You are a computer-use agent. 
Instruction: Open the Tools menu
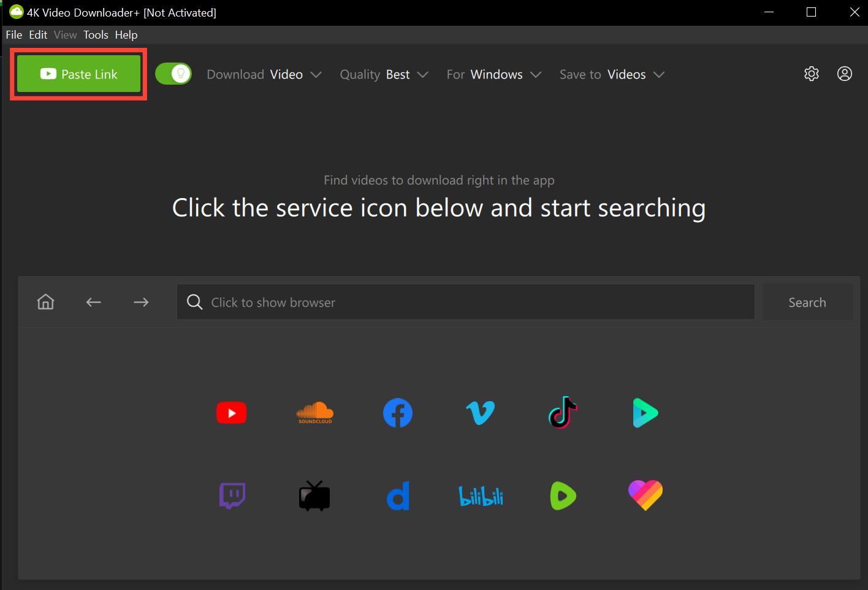coord(96,35)
